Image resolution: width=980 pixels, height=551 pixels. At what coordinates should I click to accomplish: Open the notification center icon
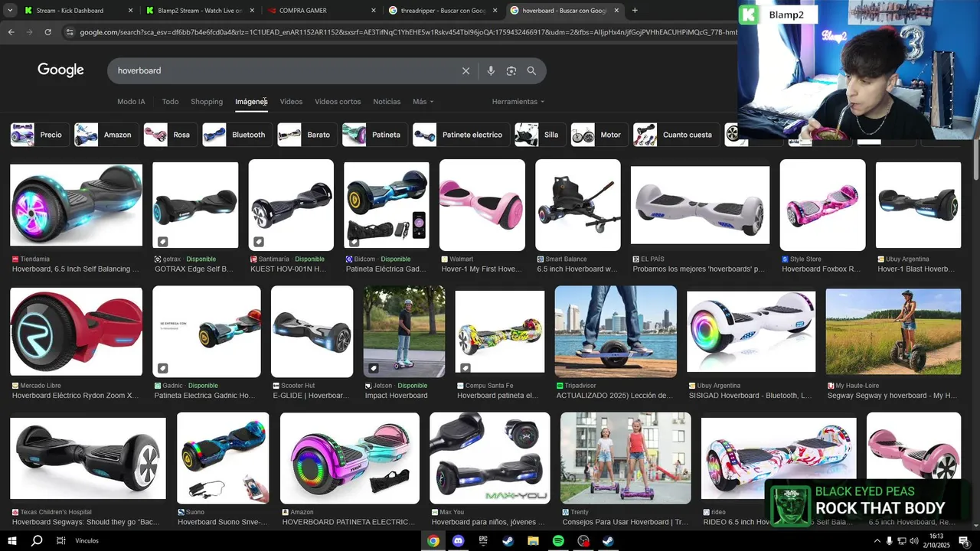[962, 540]
